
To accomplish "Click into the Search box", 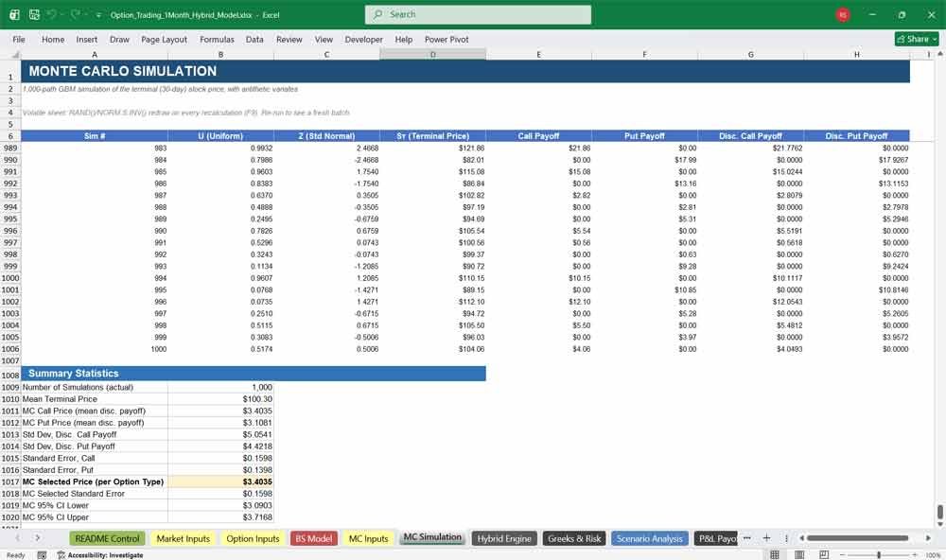I will point(478,14).
